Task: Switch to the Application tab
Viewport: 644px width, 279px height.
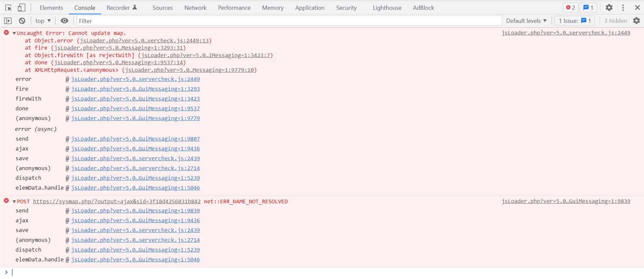Action: click(x=310, y=8)
